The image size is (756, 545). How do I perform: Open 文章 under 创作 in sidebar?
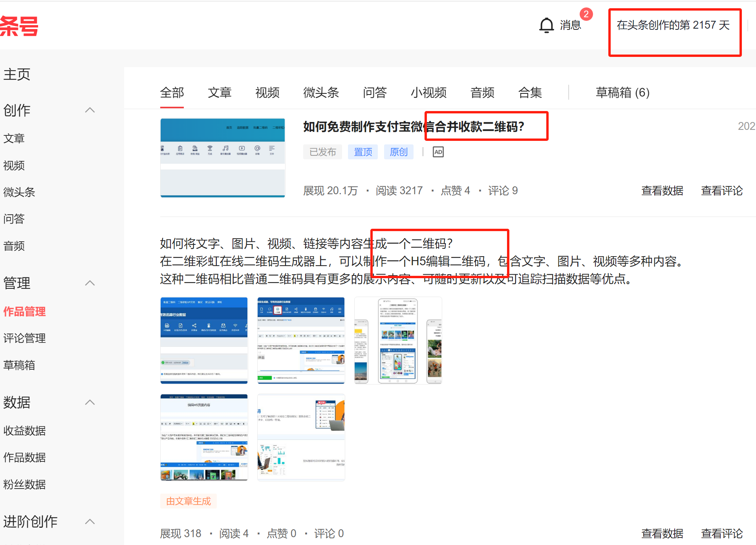click(x=14, y=139)
